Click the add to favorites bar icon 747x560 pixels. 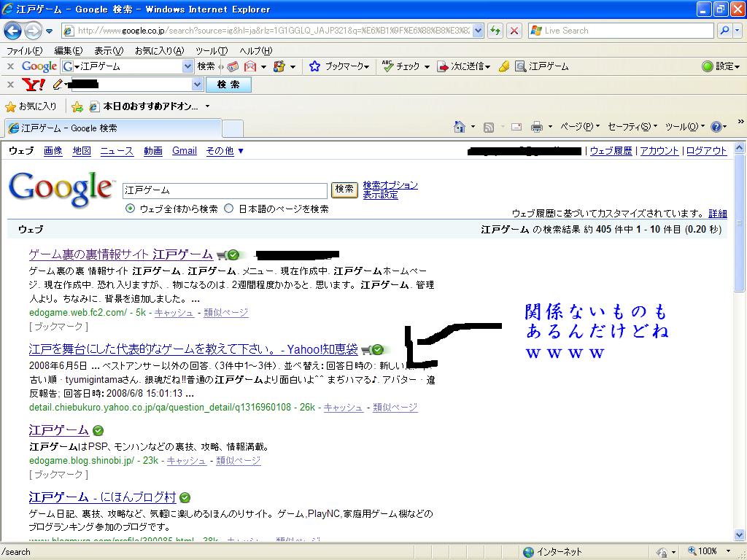tap(77, 106)
